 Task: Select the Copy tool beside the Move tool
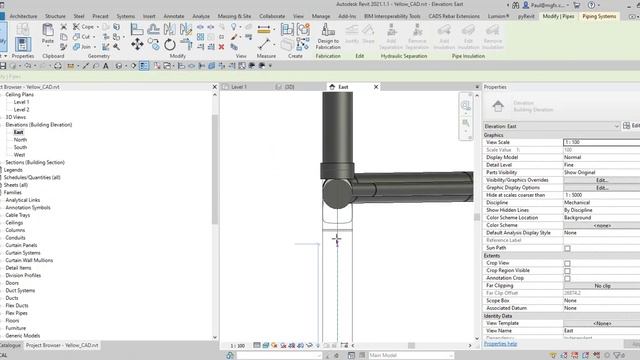click(153, 44)
